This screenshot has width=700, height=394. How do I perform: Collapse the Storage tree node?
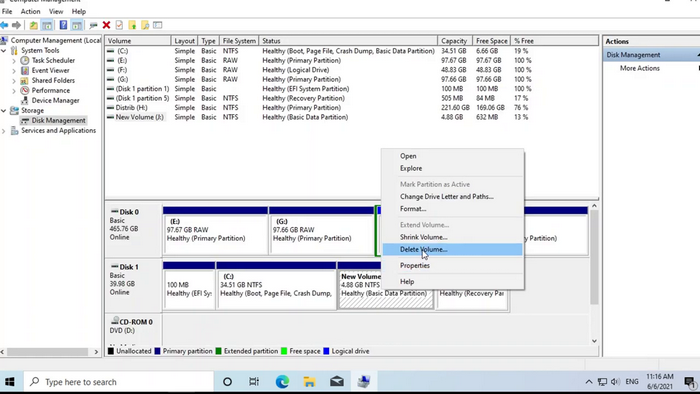coord(4,110)
